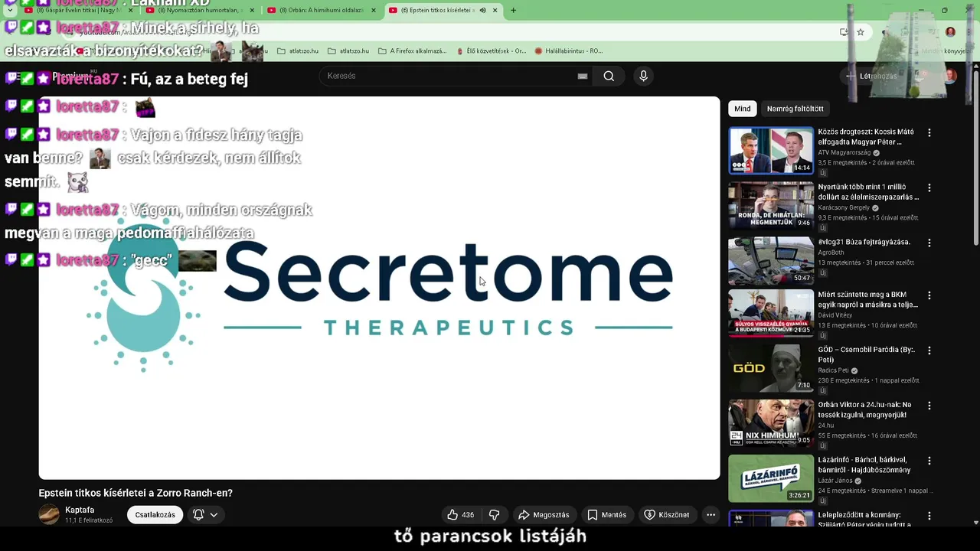980x551 pixels.
Task: Save video with the Mentés button
Action: [x=606, y=515]
